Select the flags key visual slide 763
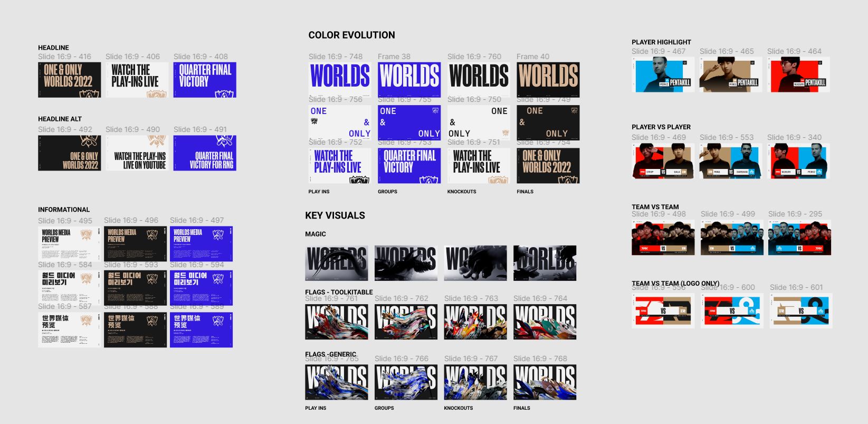Screen dimensions: 868x424 [475, 322]
